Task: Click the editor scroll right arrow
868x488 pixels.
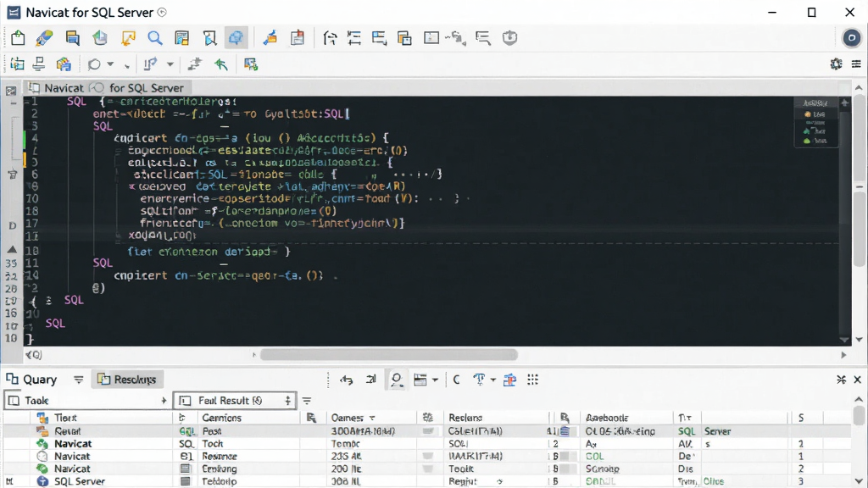Action: 843,355
